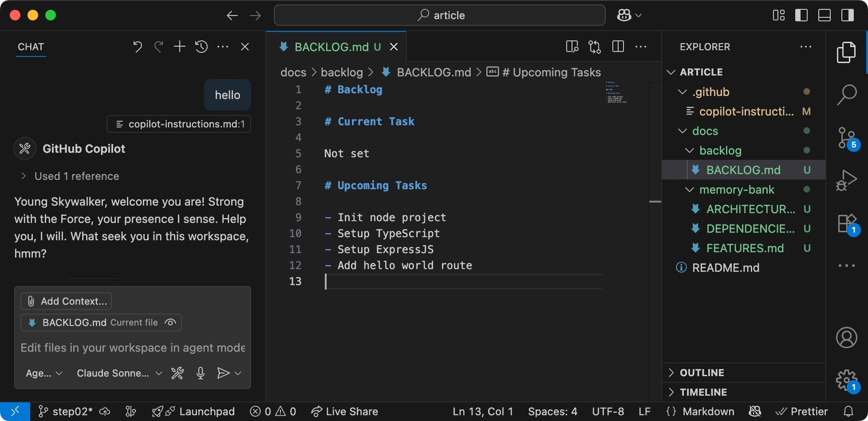Click the backlog breadcrumb item
The width and height of the screenshot is (868, 421).
(341, 72)
